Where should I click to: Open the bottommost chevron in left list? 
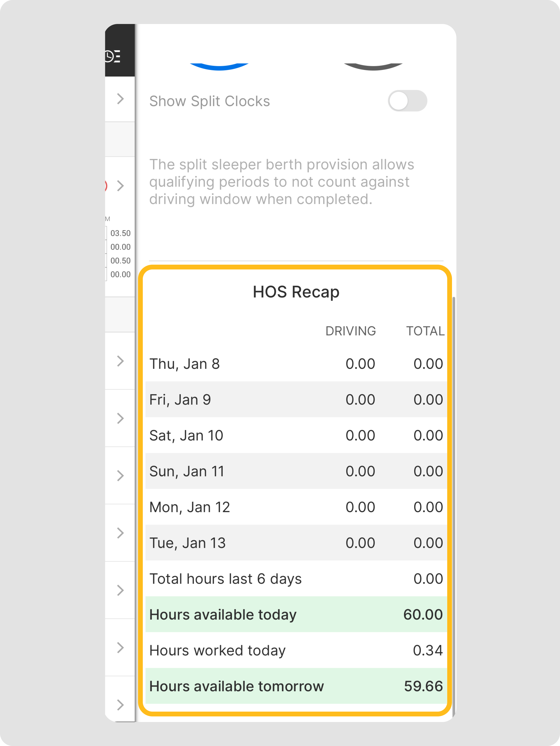(x=120, y=704)
